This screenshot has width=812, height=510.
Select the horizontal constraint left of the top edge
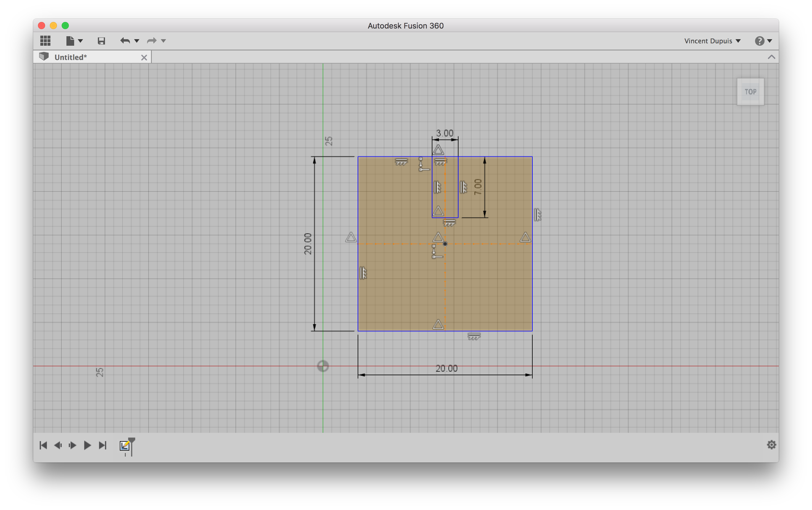tap(401, 162)
